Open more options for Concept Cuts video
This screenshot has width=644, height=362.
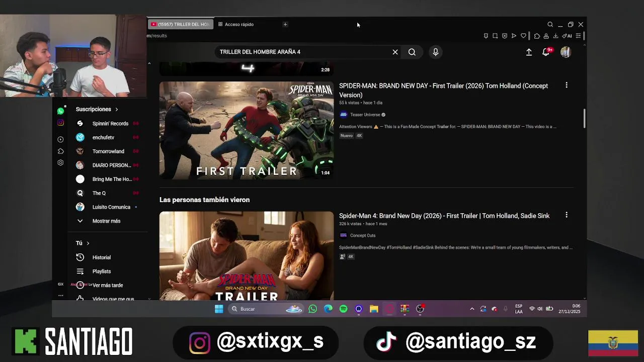(x=567, y=215)
